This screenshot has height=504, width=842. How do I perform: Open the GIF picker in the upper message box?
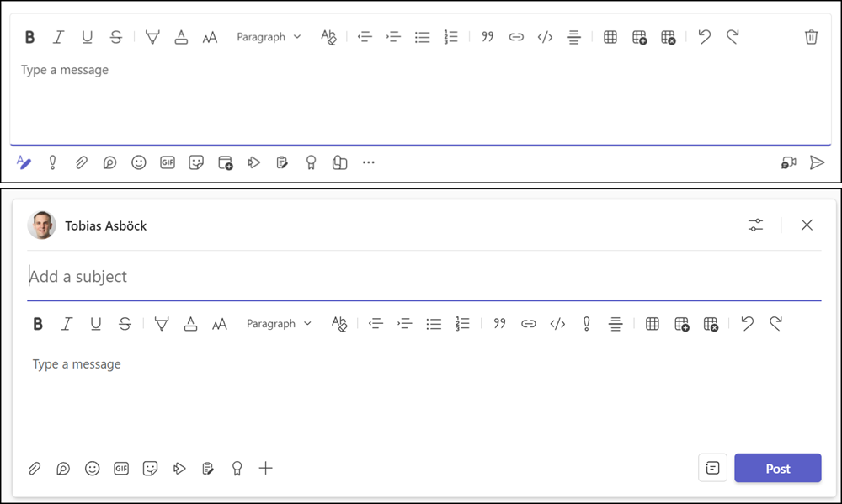point(168,162)
